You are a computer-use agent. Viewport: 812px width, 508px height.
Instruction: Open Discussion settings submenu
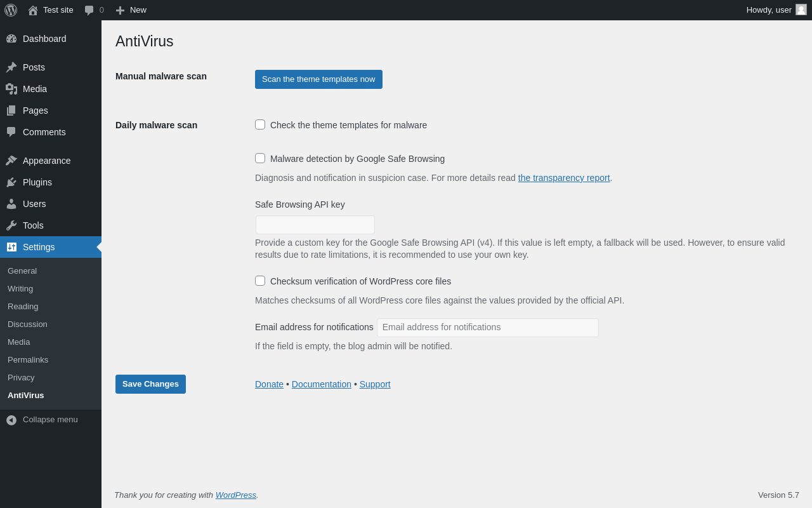click(x=27, y=324)
